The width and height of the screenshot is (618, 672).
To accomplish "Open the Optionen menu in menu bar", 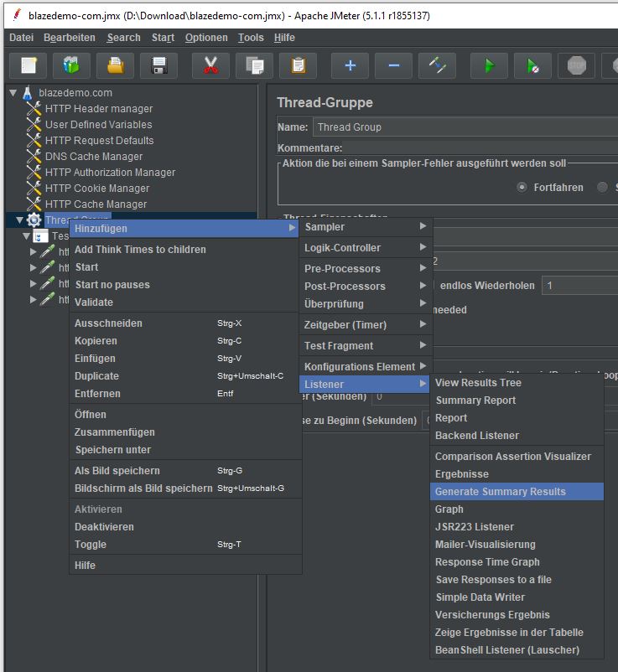I will [x=206, y=38].
